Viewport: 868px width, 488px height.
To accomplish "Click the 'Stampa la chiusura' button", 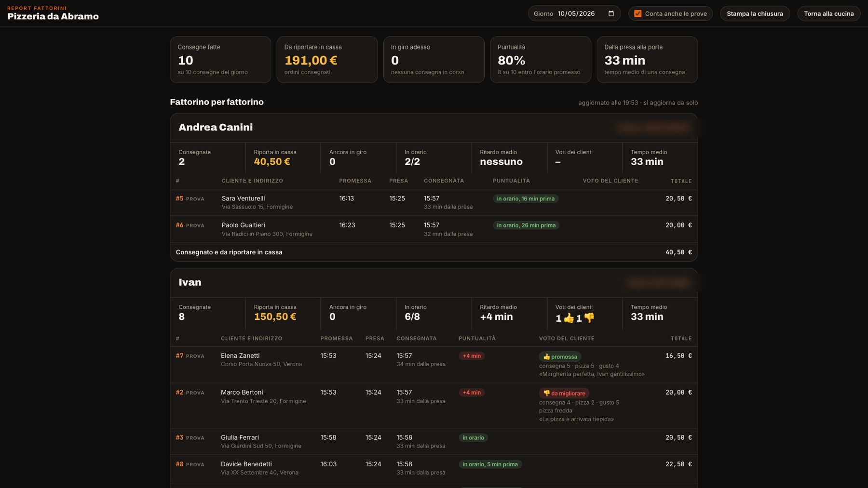I will 755,13.
